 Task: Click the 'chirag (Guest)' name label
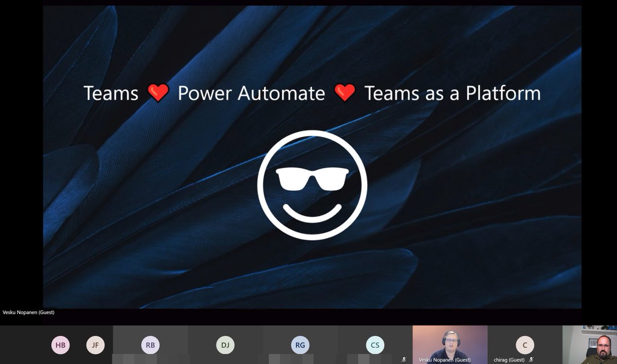[510, 360]
